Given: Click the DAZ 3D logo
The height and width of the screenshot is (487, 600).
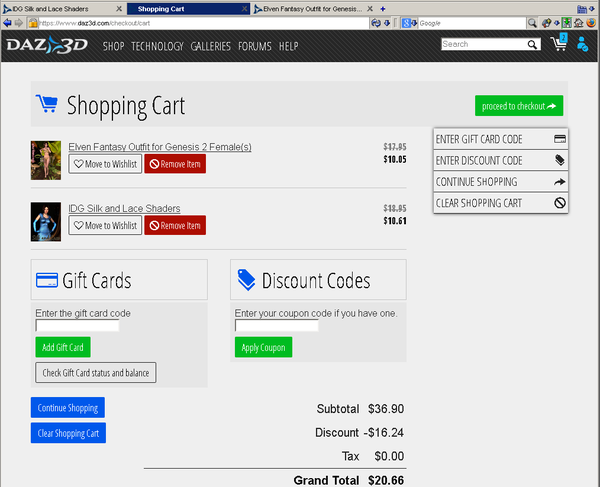Looking at the screenshot, I should point(47,45).
